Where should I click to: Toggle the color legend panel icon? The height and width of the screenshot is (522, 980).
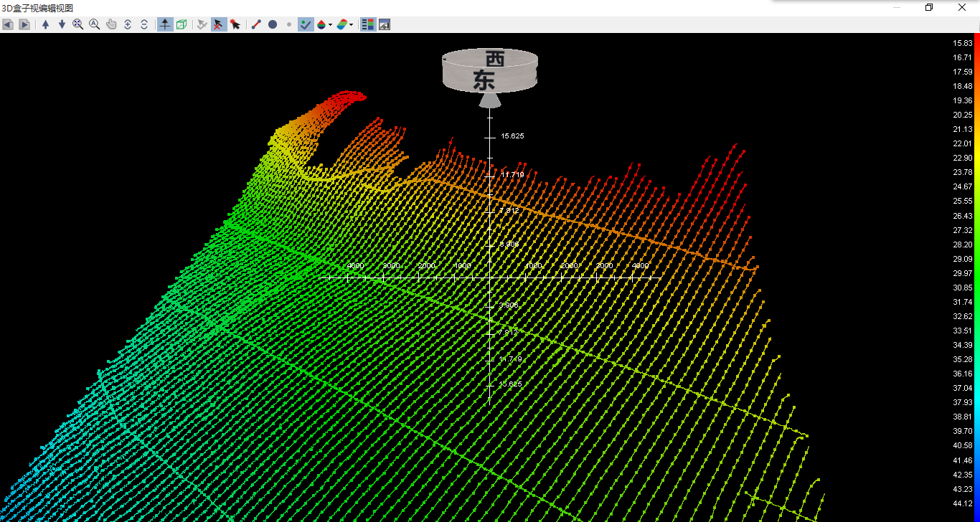[x=368, y=24]
